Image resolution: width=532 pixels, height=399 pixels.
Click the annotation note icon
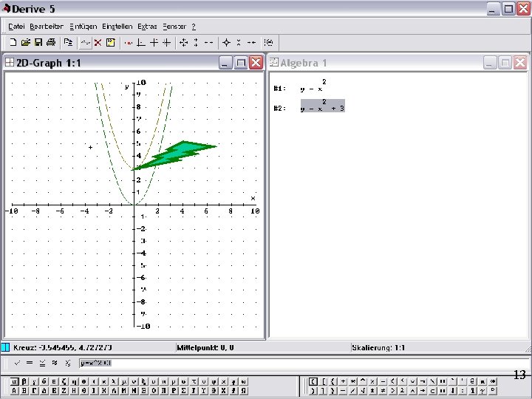point(111,42)
